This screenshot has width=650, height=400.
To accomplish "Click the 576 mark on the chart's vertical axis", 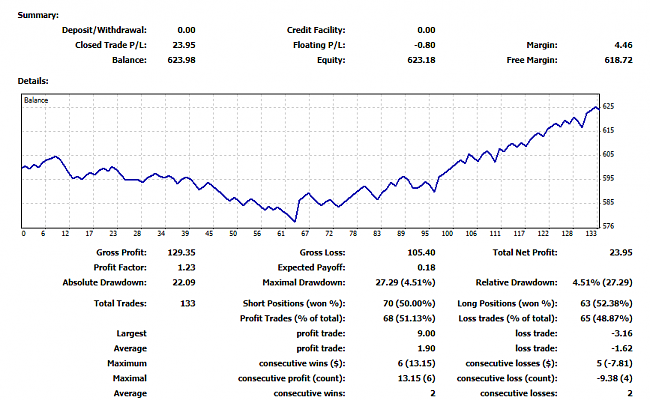I will [608, 226].
